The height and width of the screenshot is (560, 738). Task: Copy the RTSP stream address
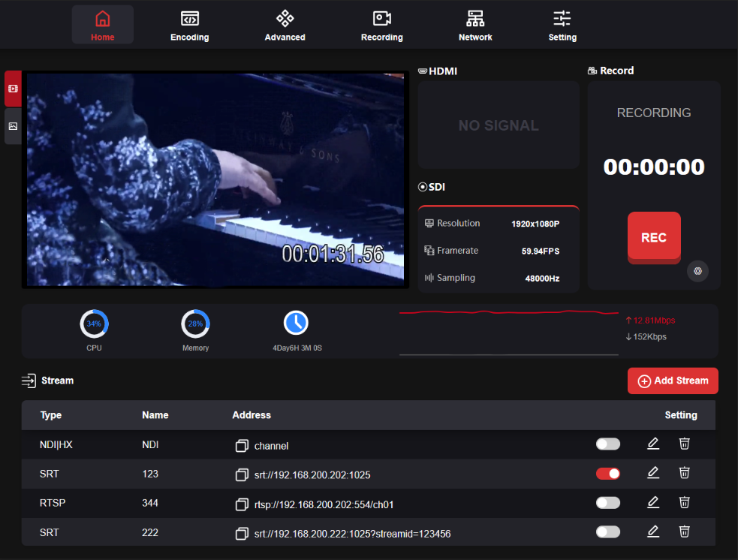[x=242, y=504]
